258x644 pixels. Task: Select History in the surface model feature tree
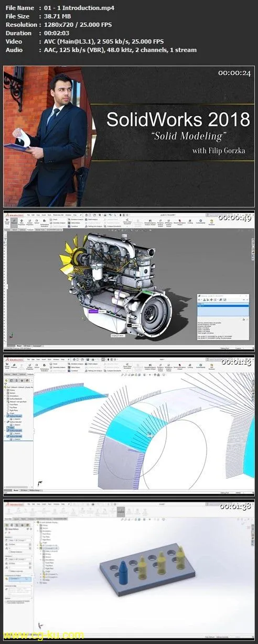click(12, 390)
